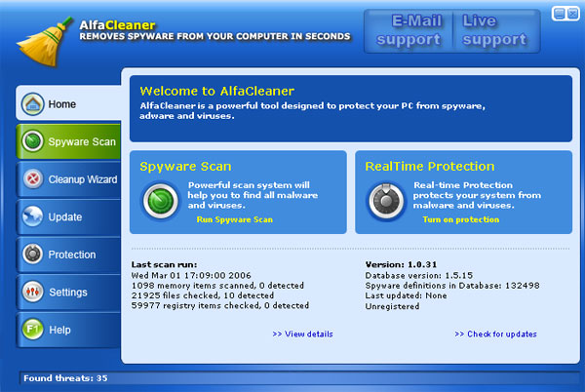This screenshot has width=585, height=392.
Task: Click Spyware definitions in Database: 132498 line
Action: tap(452, 286)
